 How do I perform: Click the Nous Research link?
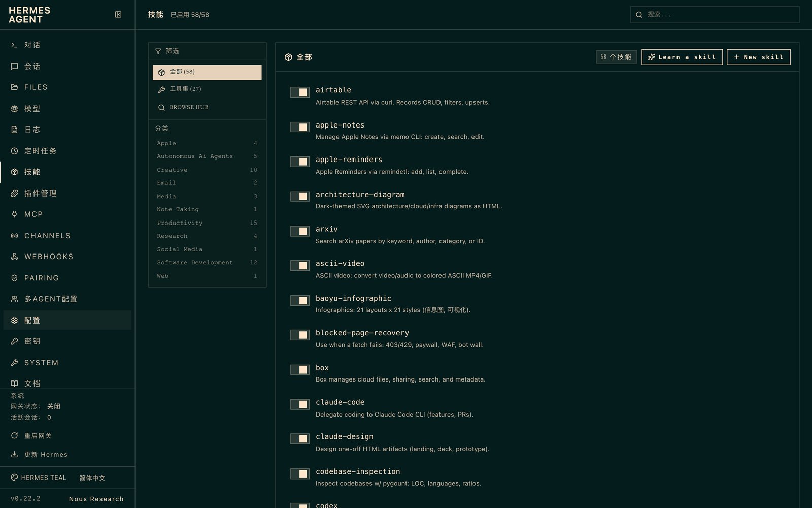click(x=96, y=499)
